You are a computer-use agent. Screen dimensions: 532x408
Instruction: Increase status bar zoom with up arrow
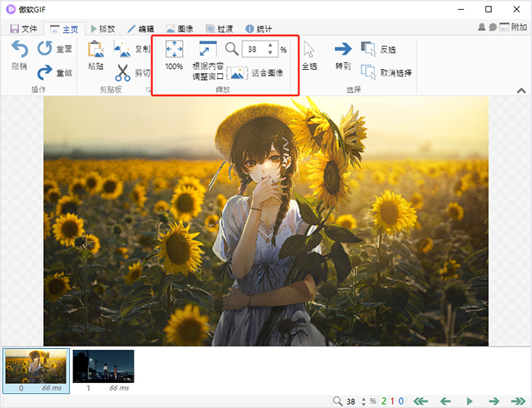(x=363, y=399)
